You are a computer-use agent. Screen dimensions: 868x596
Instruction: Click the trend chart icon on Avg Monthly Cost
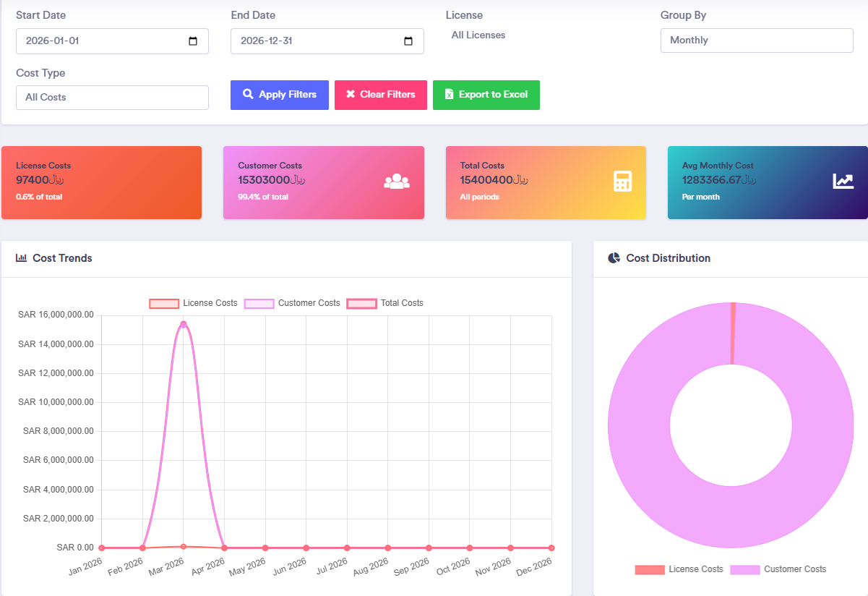click(x=843, y=182)
